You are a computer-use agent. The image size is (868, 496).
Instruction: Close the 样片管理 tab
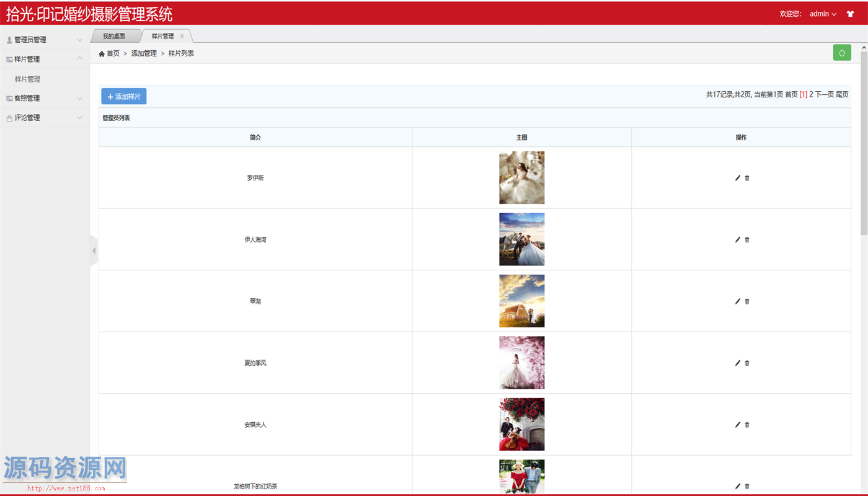182,36
